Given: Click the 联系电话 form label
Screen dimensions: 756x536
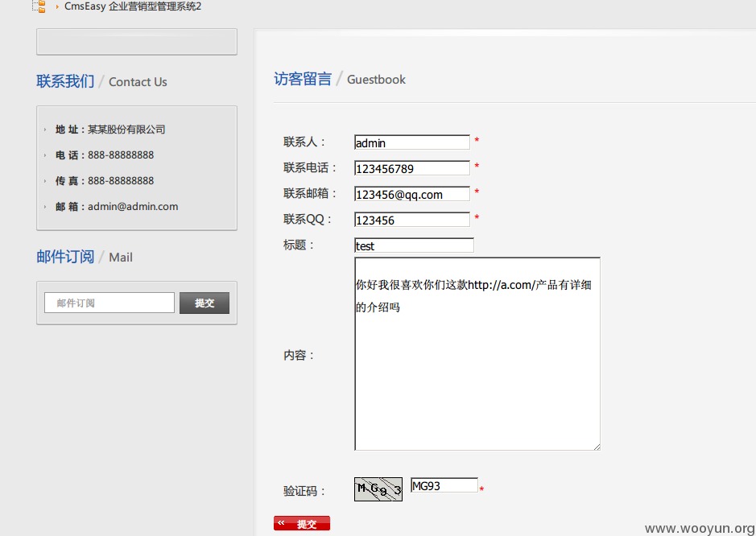Looking at the screenshot, I should point(310,167).
